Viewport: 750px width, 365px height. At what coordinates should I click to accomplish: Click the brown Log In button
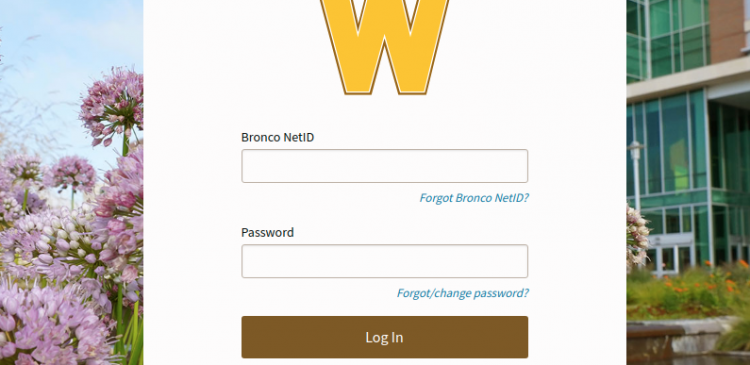pos(385,337)
